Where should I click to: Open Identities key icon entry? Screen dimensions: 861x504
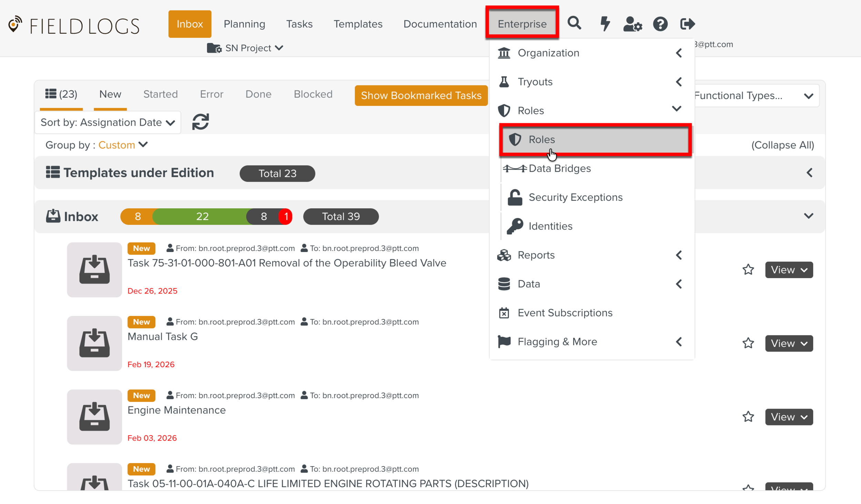[x=550, y=226]
